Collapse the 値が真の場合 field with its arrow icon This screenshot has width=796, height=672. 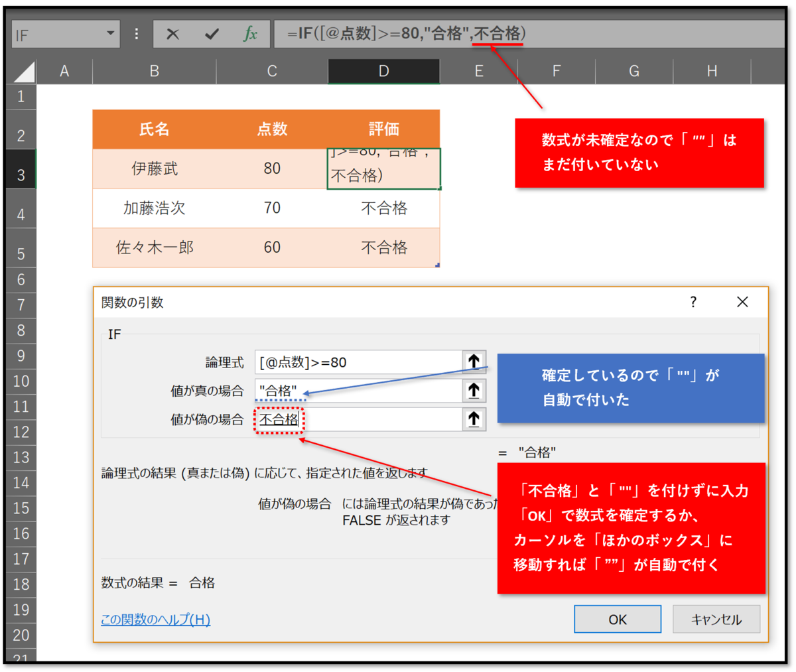(474, 391)
